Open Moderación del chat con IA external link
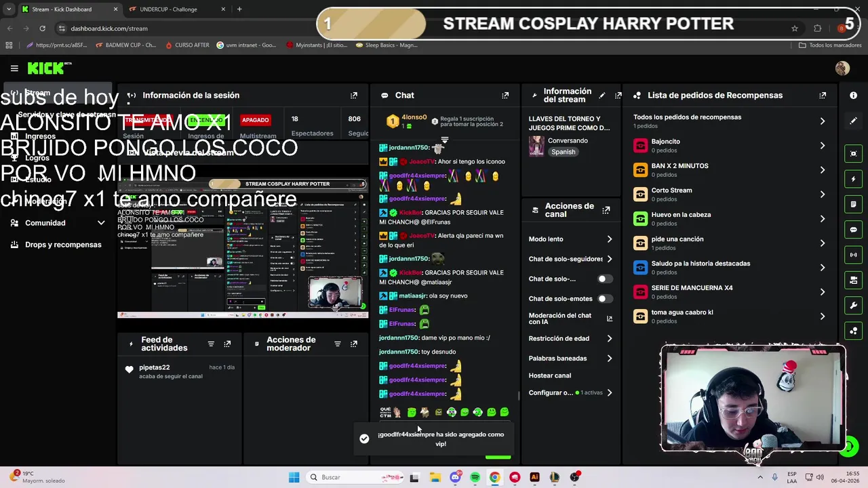This screenshot has height=488, width=868. 609,319
